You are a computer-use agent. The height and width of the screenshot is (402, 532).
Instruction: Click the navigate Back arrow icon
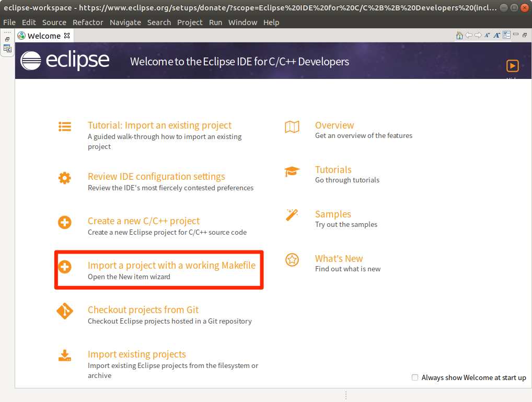469,36
